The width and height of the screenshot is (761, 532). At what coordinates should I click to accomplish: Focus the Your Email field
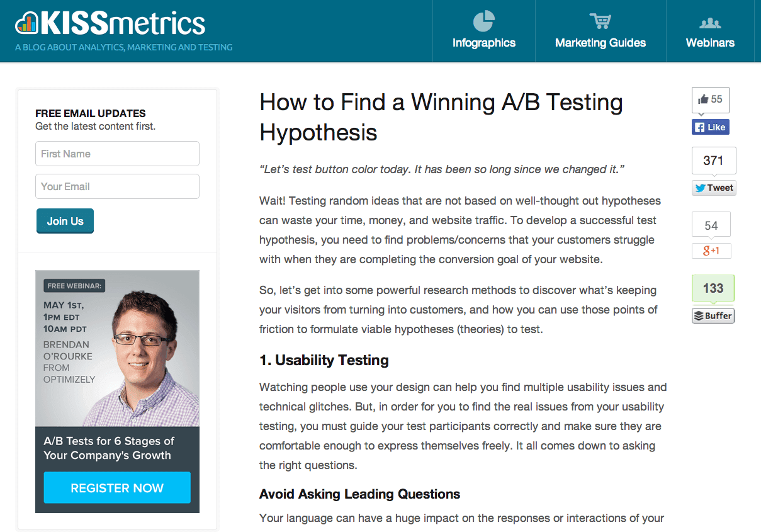(x=117, y=186)
